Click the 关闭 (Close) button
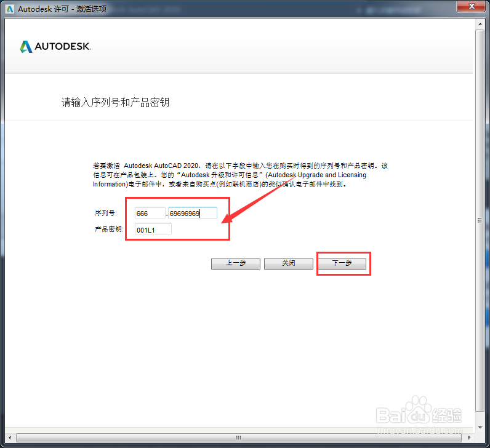Screen dimensions: 490x448 tap(289, 263)
